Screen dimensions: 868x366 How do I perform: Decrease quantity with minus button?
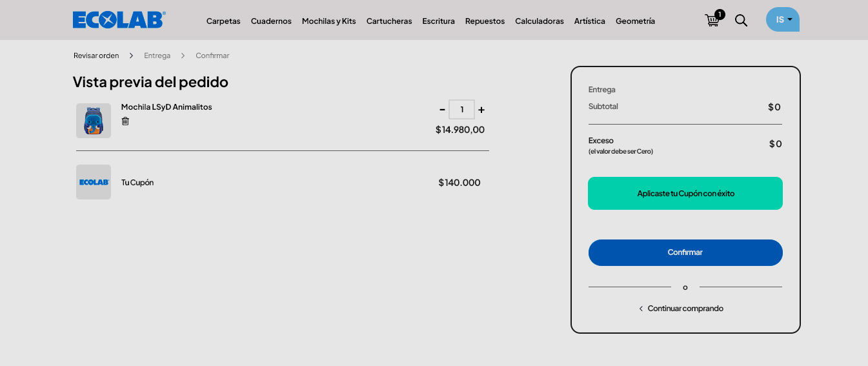tap(442, 110)
